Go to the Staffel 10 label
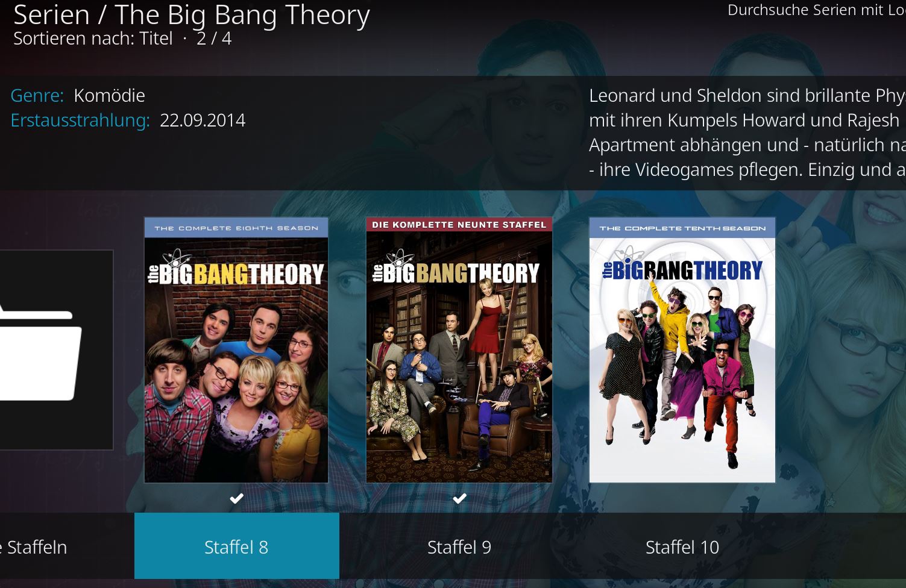The width and height of the screenshot is (906, 588). [x=682, y=547]
